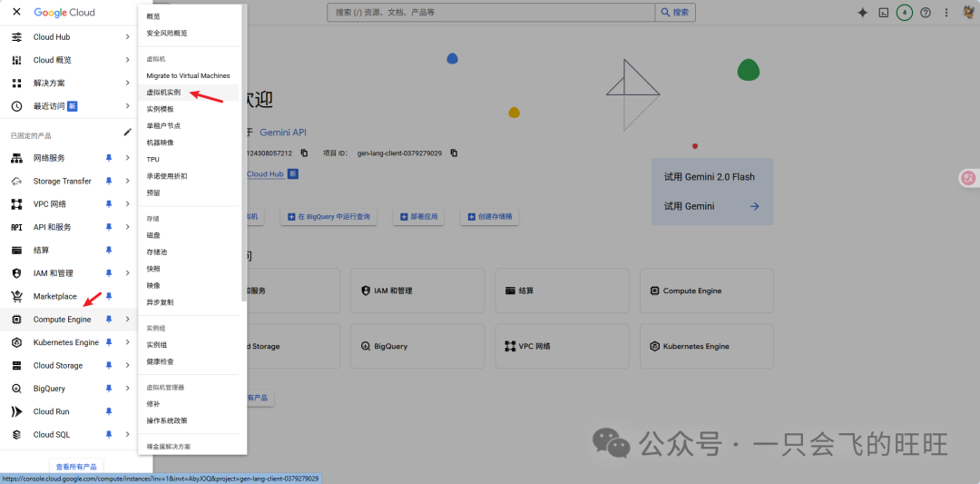
Task: Click the VPC 网络 icon in sidebar
Action: [17, 203]
